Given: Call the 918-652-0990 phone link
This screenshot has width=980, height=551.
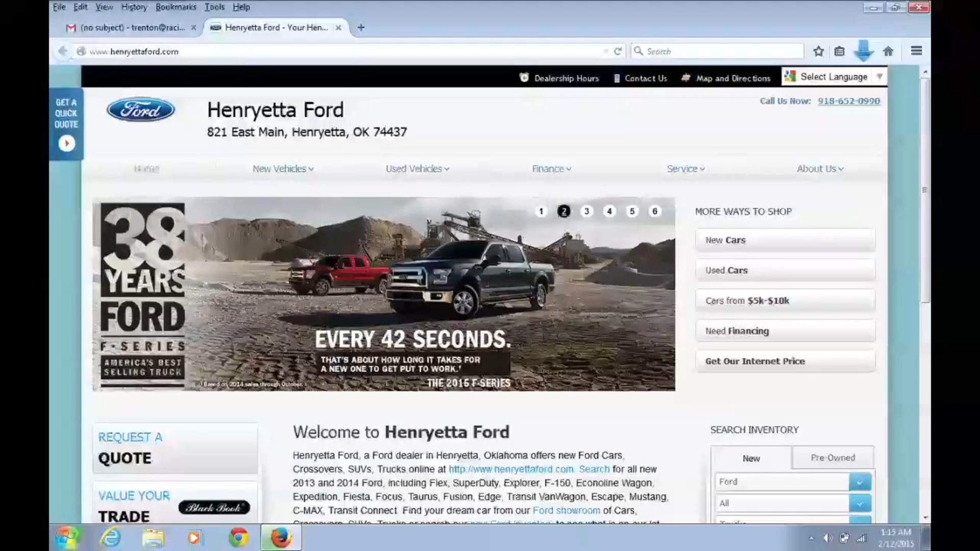Looking at the screenshot, I should pyautogui.click(x=848, y=101).
